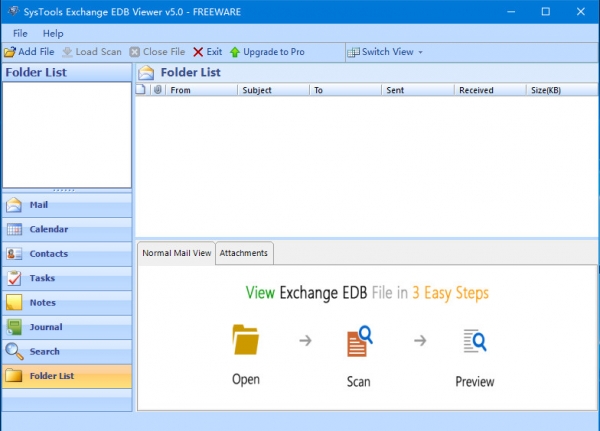
Task: Sort by the Received column header
Action: click(x=490, y=90)
